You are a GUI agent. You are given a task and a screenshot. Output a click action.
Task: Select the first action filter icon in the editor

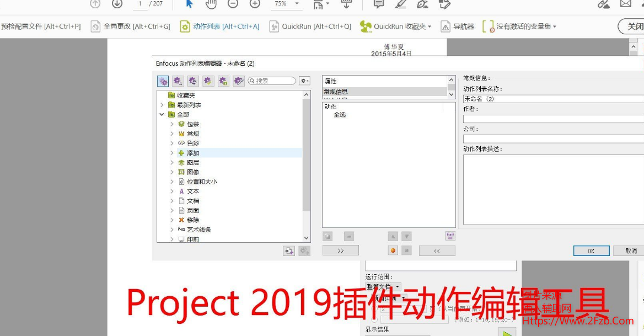(163, 81)
